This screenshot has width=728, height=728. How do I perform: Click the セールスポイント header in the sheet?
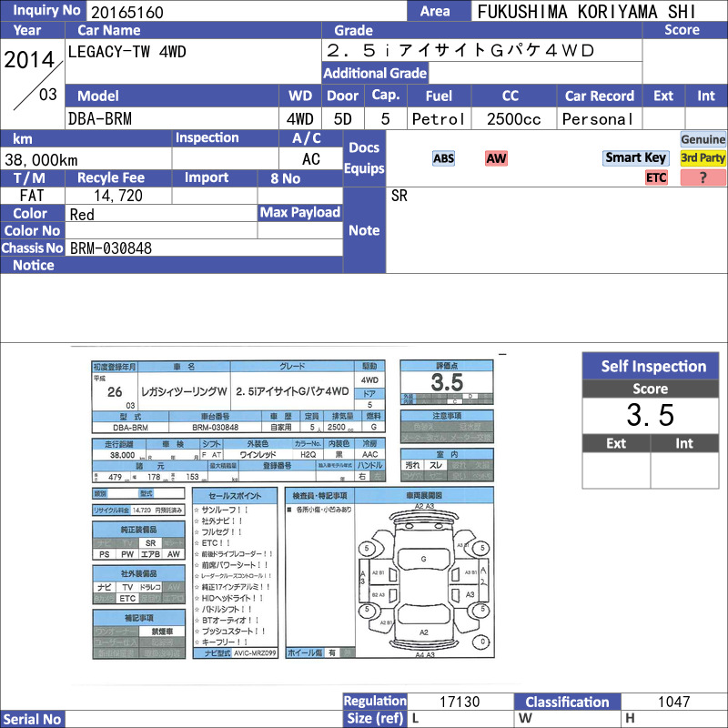point(235,495)
